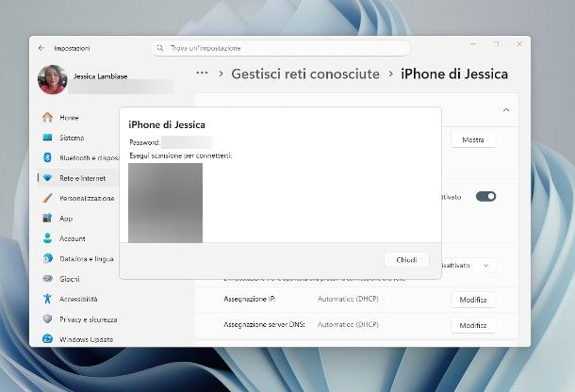Viewport: 575px width, 392px height.
Task: Open the Home settings page
Action: tap(69, 118)
